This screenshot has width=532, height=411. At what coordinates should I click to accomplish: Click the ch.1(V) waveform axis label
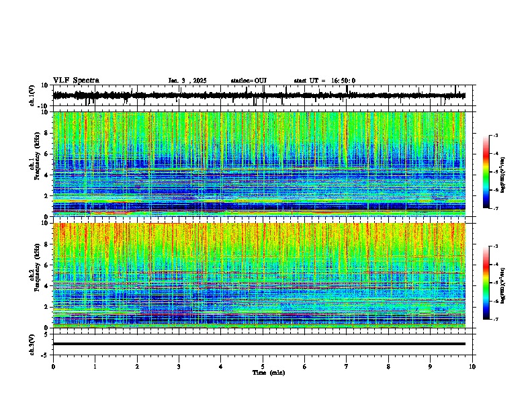[x=32, y=95]
